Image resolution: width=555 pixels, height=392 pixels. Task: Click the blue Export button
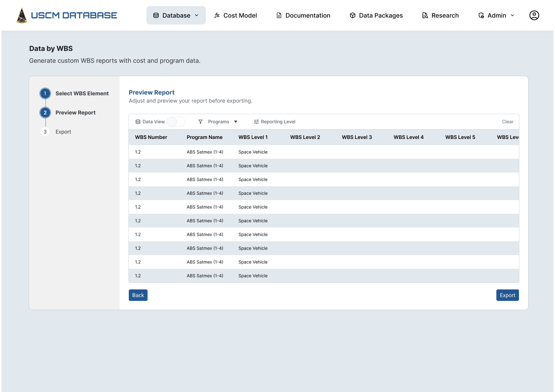[507, 295]
